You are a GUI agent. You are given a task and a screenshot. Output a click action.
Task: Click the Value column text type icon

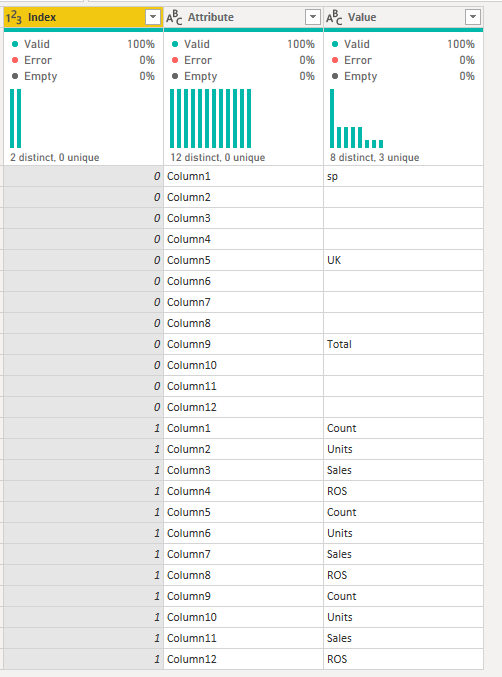[x=334, y=17]
